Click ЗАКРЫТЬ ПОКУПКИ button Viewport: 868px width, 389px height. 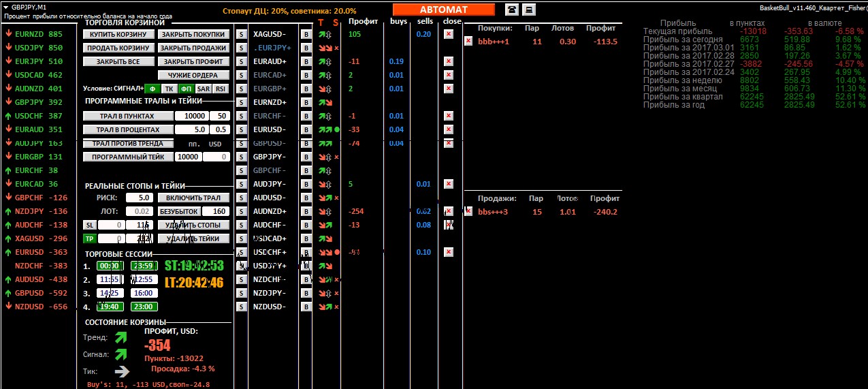pyautogui.click(x=193, y=34)
